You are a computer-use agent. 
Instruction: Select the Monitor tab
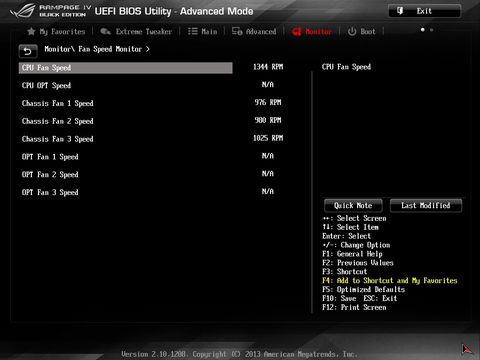click(x=312, y=32)
